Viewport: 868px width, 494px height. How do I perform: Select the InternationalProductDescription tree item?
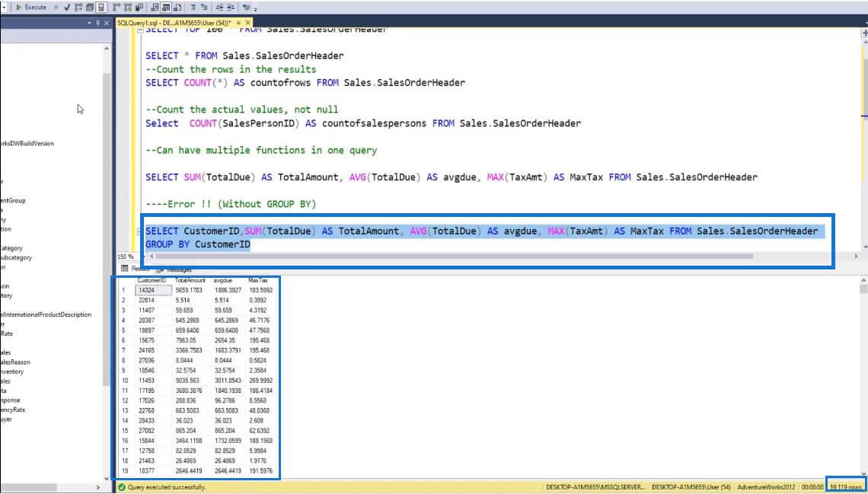46,315
